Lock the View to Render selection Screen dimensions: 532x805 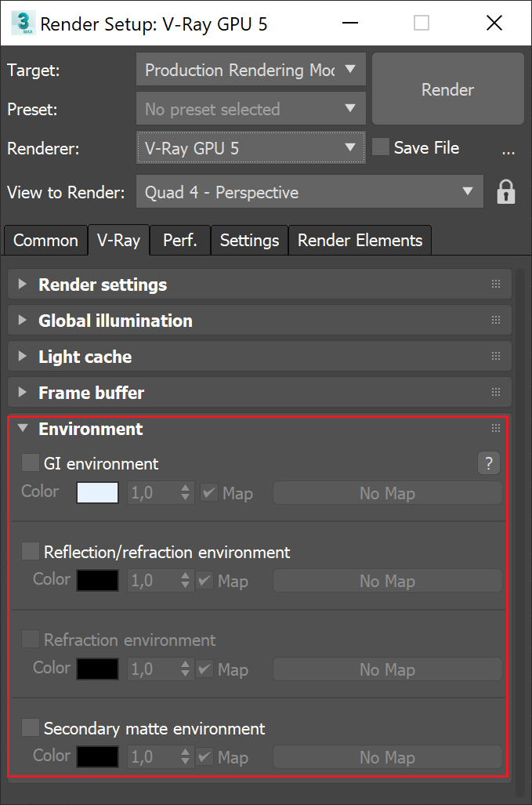(x=506, y=191)
